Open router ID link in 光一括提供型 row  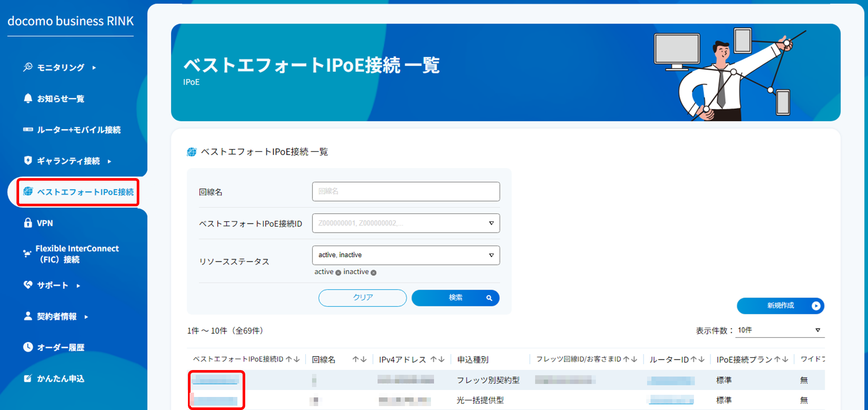(671, 400)
